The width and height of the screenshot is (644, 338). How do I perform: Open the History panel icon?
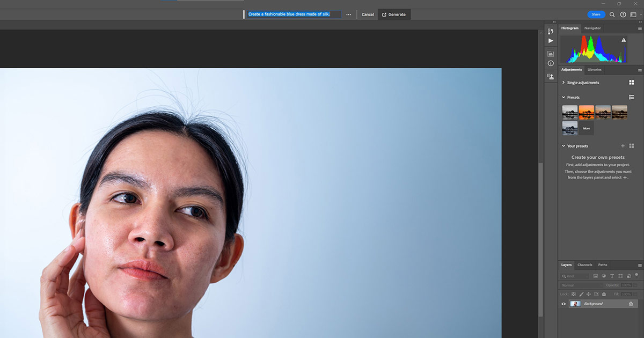pos(551,32)
